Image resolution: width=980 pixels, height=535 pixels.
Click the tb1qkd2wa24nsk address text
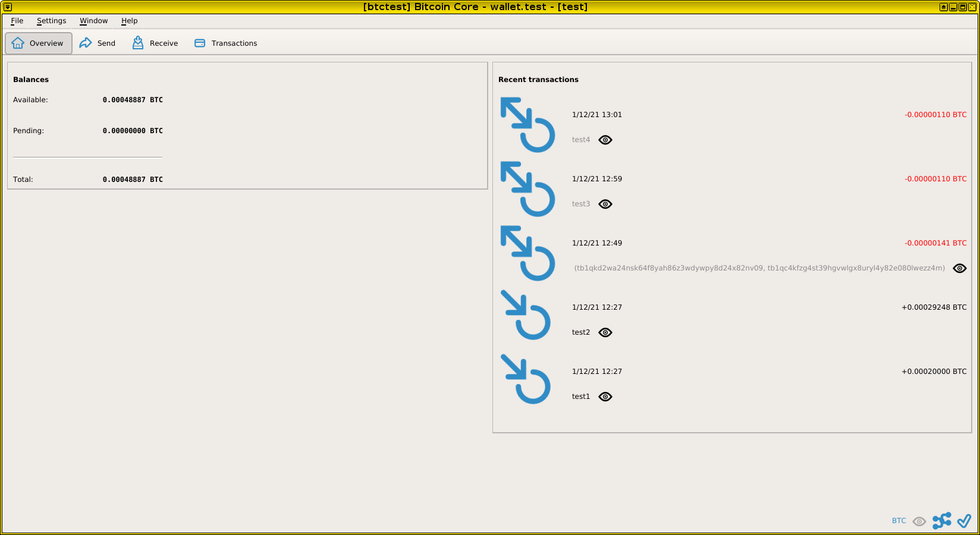click(759, 268)
